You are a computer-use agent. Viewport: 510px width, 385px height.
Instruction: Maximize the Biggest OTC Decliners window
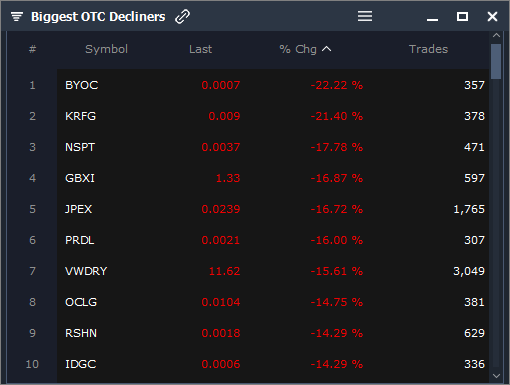(462, 16)
